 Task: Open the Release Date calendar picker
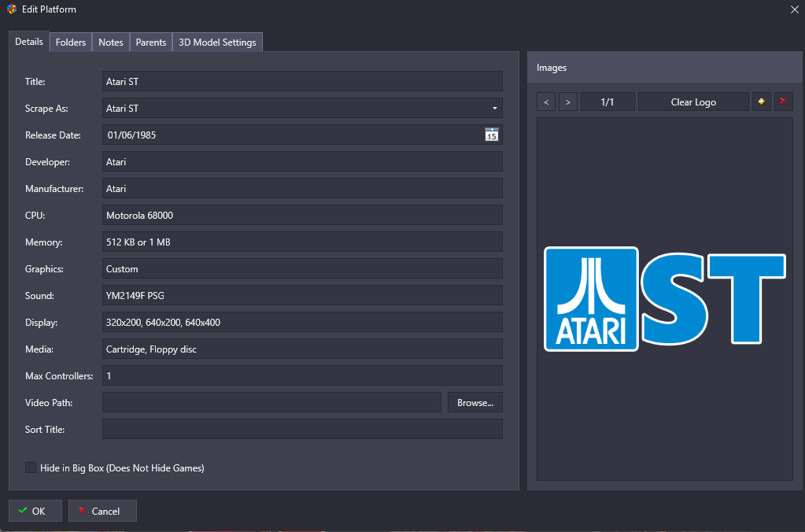[491, 135]
